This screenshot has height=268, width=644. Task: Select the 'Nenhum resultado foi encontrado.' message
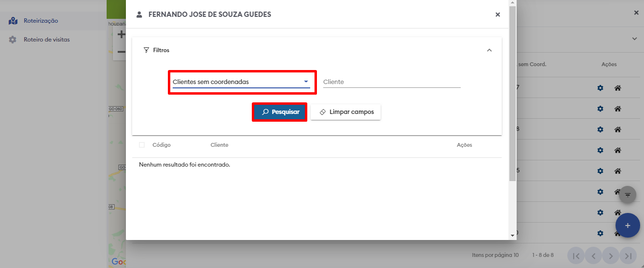point(184,165)
